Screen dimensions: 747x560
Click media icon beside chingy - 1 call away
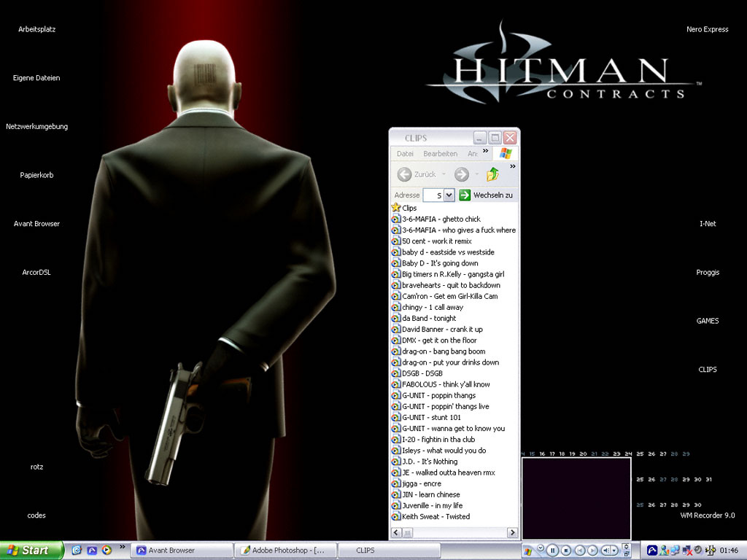point(396,307)
